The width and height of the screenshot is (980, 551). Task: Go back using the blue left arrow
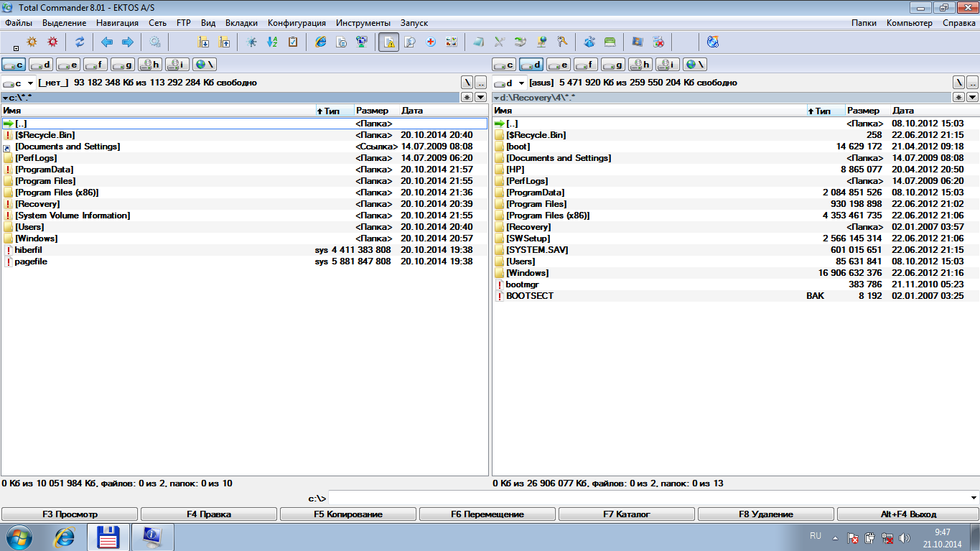tap(107, 42)
